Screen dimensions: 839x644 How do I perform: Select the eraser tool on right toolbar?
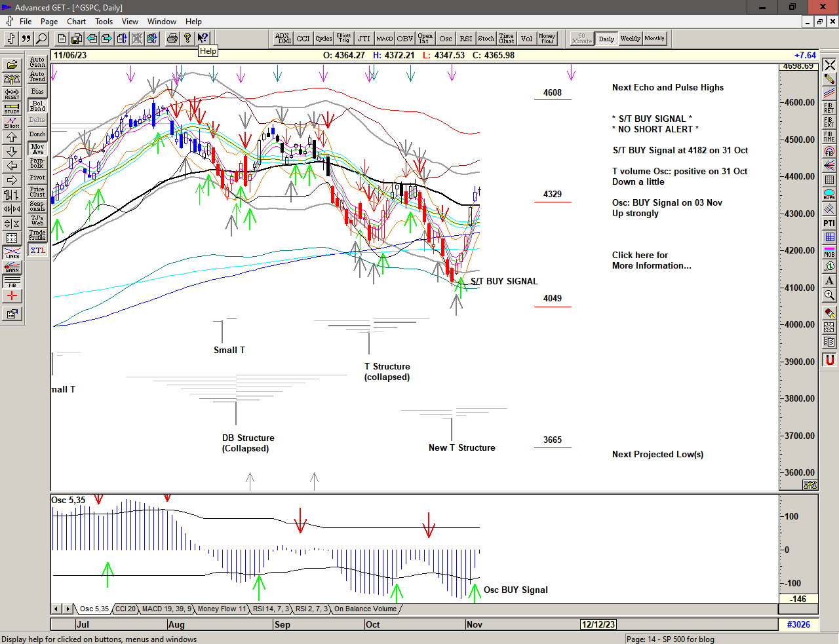point(829,313)
